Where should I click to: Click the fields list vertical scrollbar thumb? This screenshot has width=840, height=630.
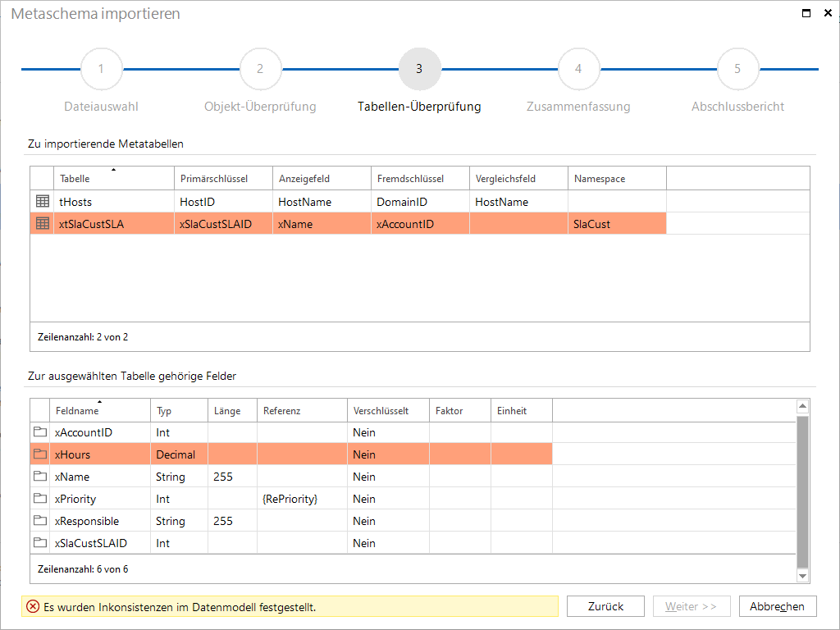(x=802, y=491)
